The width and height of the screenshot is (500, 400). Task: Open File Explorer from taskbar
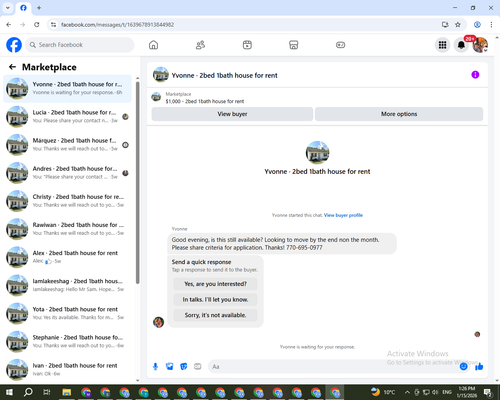click(x=67, y=392)
